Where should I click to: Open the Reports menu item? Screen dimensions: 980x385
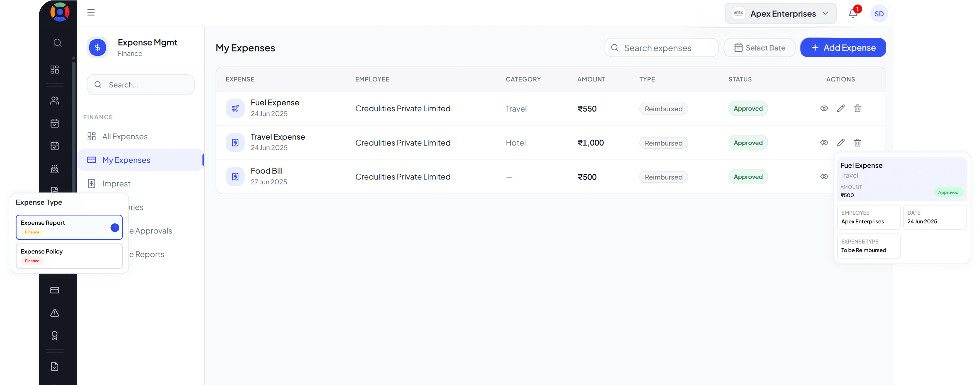(147, 255)
